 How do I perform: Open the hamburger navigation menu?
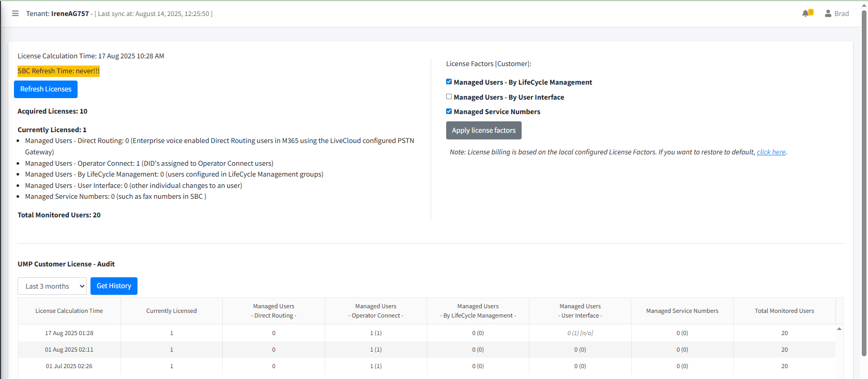tap(16, 13)
